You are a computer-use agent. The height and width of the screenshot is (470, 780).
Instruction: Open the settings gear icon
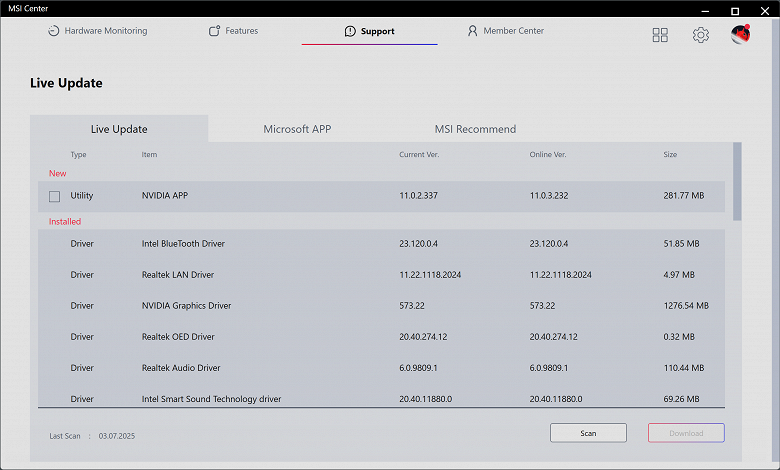701,35
